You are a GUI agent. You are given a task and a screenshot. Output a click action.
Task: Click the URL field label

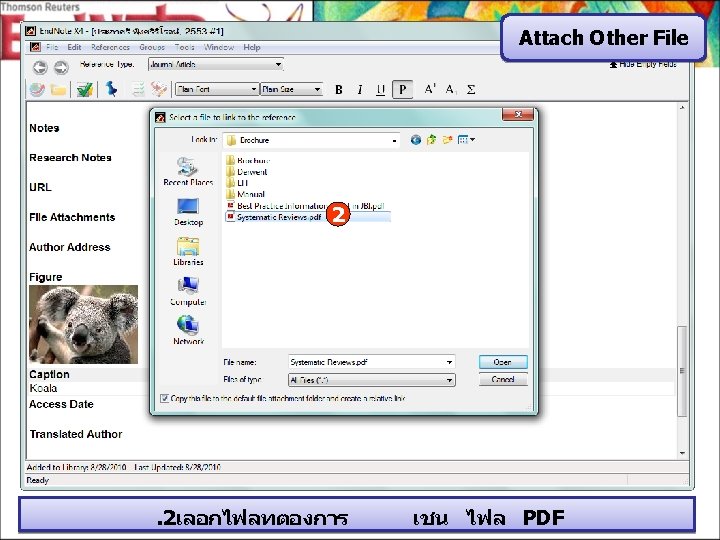pyautogui.click(x=40, y=187)
